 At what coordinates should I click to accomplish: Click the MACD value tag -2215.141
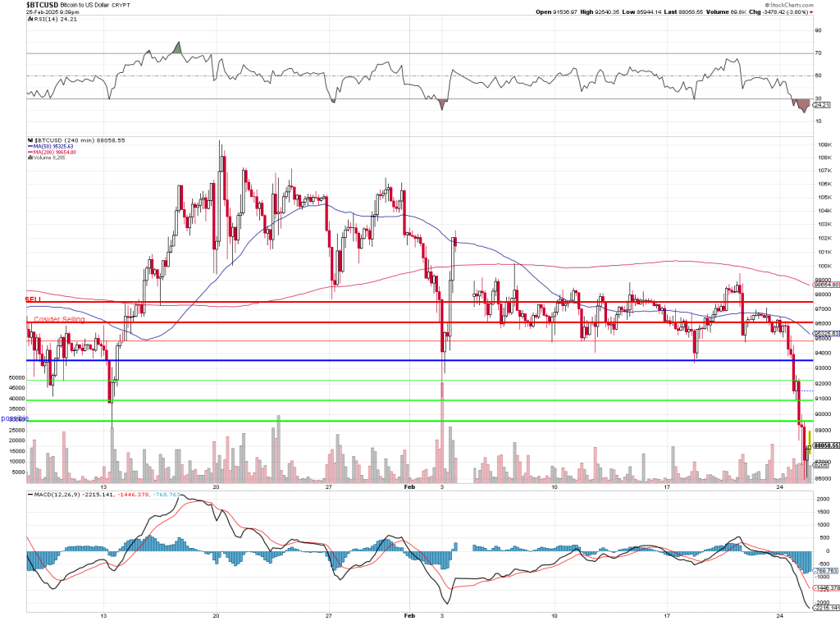click(824, 608)
